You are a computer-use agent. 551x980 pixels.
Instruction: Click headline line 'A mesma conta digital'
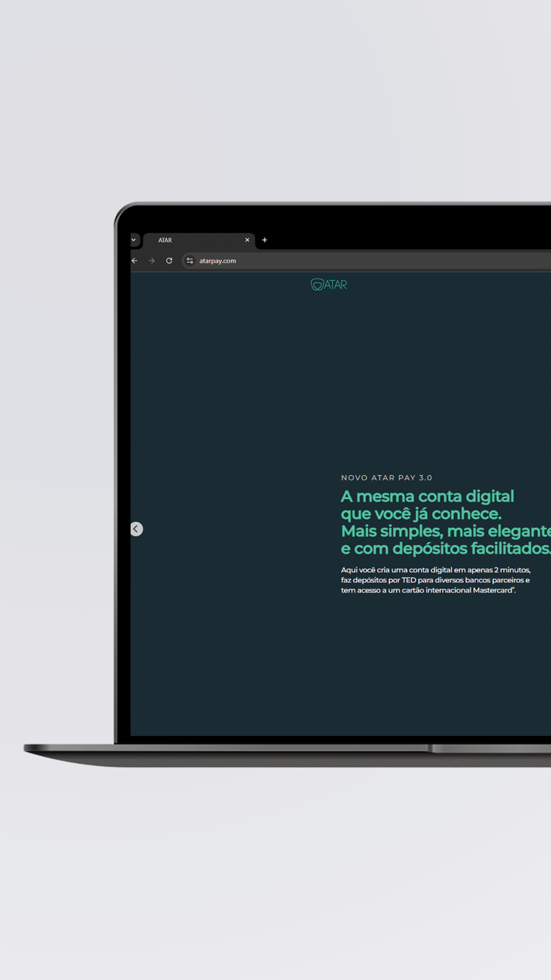click(x=428, y=496)
